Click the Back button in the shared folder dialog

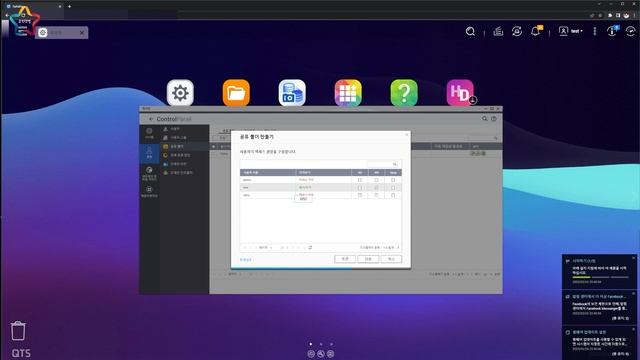pos(345,259)
